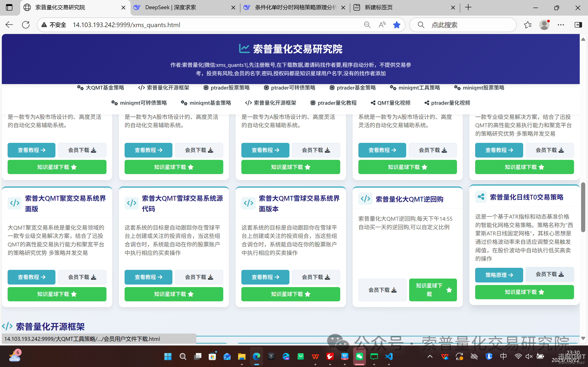588x367 pixels.
Task: Click the browser refresh icon
Action: pyautogui.click(x=26, y=25)
